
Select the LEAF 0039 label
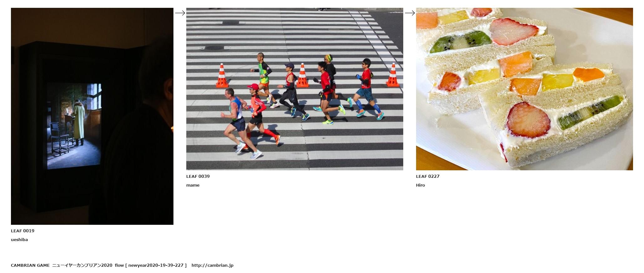click(x=198, y=176)
